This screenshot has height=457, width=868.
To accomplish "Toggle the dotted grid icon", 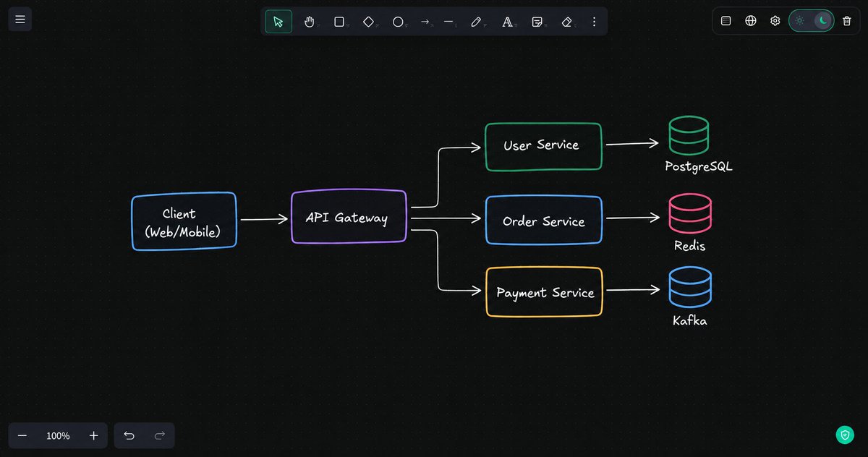I will click(726, 21).
